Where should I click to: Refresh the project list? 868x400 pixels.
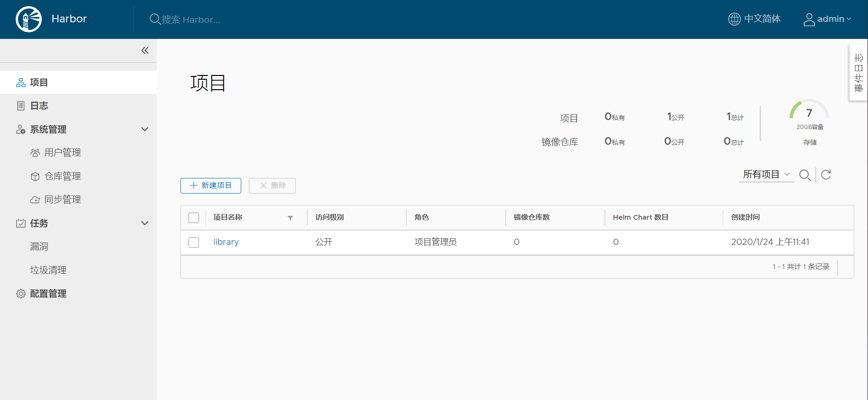point(826,175)
